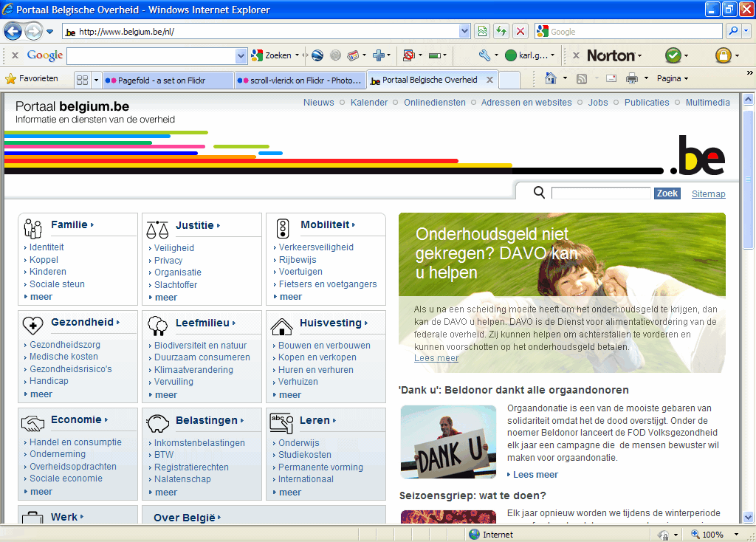Open the search provider options dropdown
756x542 pixels.
[746, 31]
